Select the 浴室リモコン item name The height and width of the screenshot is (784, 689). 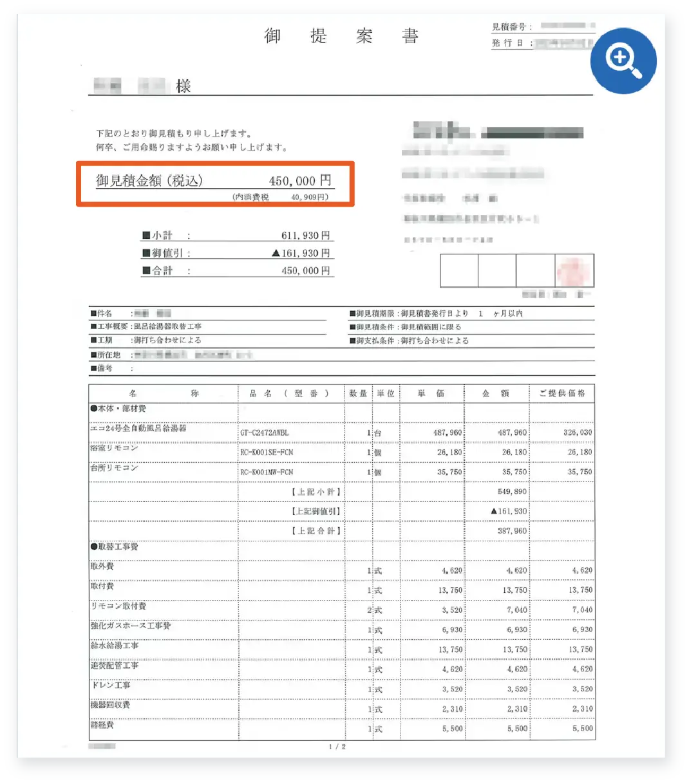(x=115, y=448)
